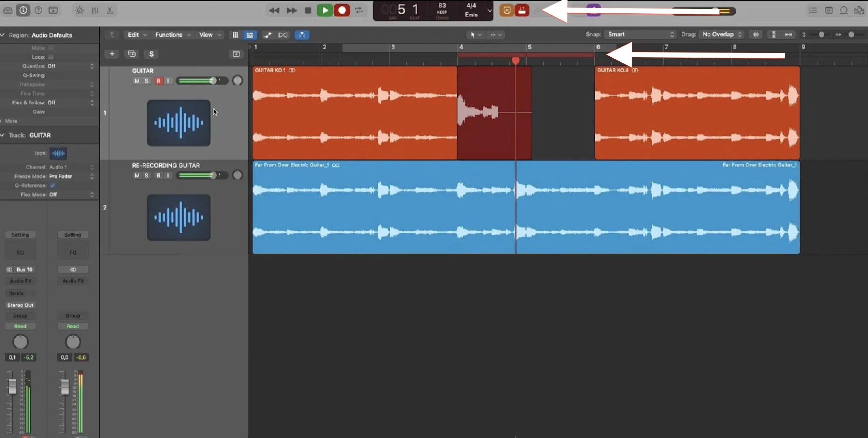The height and width of the screenshot is (438, 868).
Task: Collapse the Track GUITAR section
Action: (2, 135)
